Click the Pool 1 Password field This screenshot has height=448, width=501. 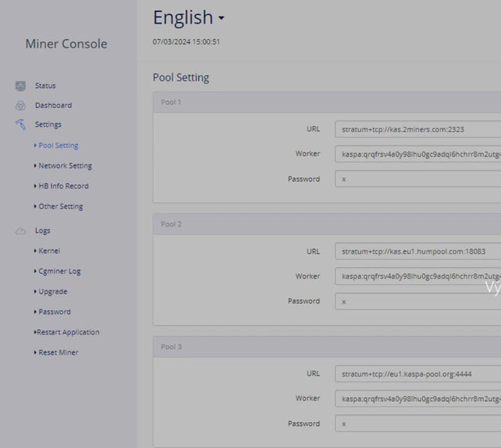click(x=418, y=179)
